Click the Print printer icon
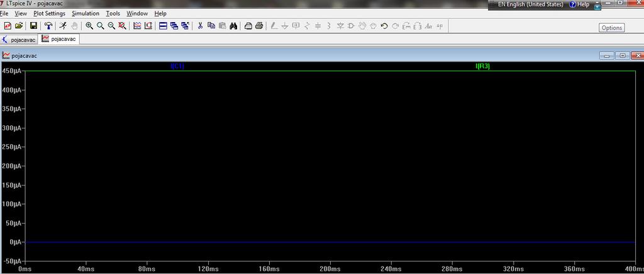 259,26
